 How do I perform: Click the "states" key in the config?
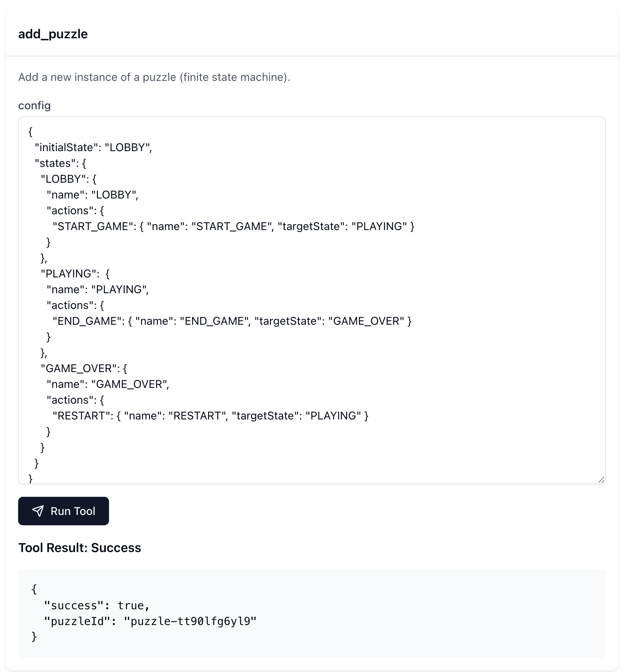click(x=54, y=163)
